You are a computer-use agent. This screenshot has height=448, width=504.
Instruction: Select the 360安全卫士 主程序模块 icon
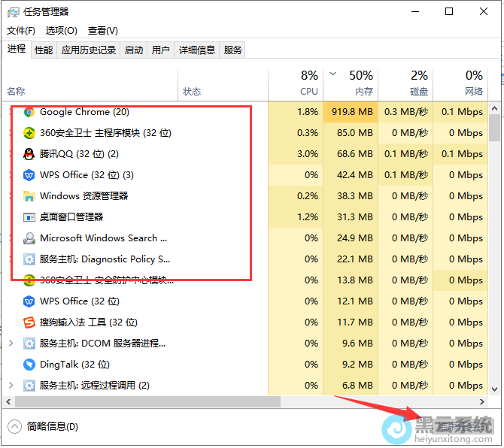tap(29, 133)
